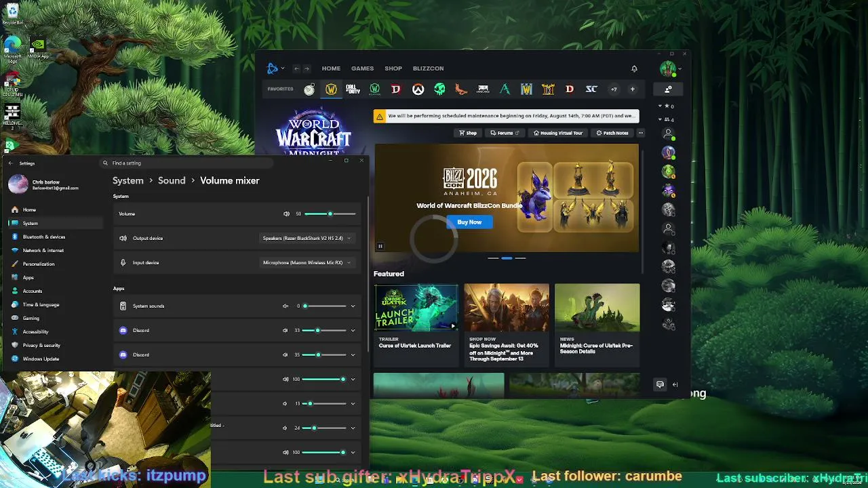Image resolution: width=868 pixels, height=488 pixels.
Task: Open the Battle.net profile avatar menu
Action: pyautogui.click(x=668, y=68)
